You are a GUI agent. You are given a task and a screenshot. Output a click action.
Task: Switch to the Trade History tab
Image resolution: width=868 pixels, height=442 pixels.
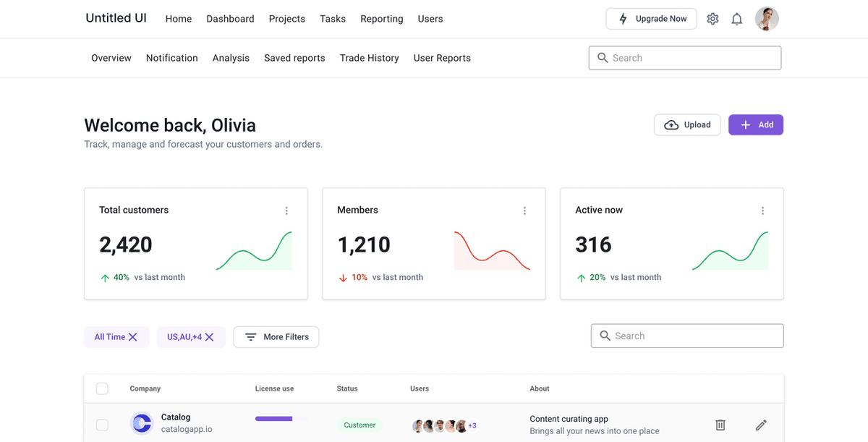369,58
